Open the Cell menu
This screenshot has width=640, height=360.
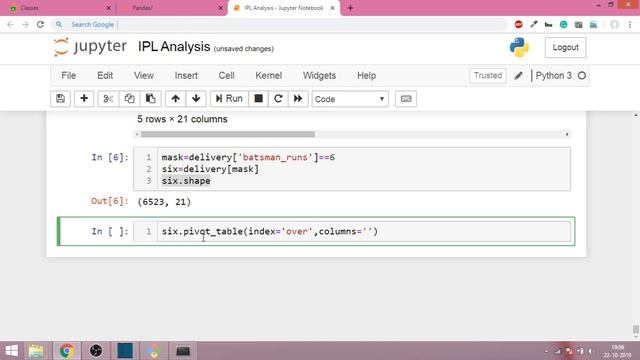point(227,76)
